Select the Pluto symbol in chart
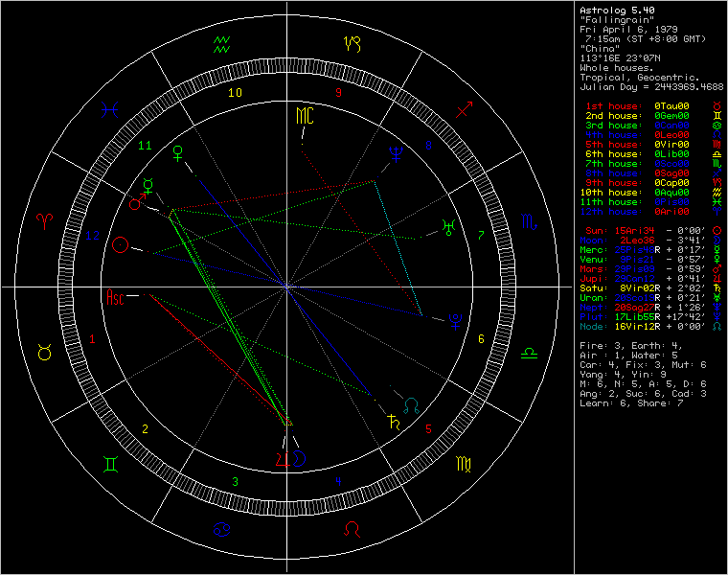The height and width of the screenshot is (575, 728). tap(455, 322)
